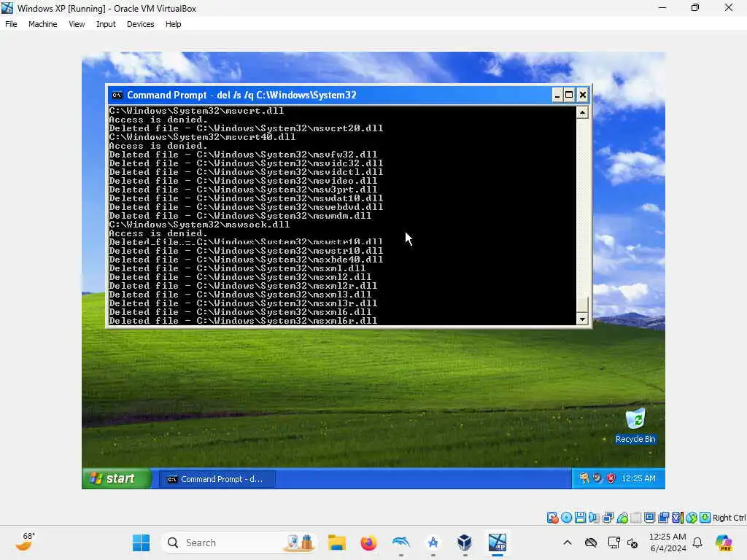Open the notifications bell icon
Viewport: 747px width, 560px height.
tap(697, 542)
